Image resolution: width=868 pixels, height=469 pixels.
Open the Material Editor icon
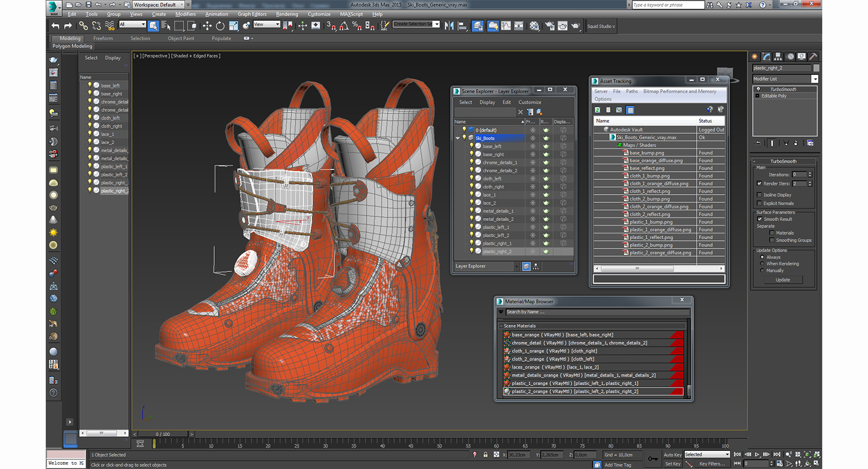point(534,26)
